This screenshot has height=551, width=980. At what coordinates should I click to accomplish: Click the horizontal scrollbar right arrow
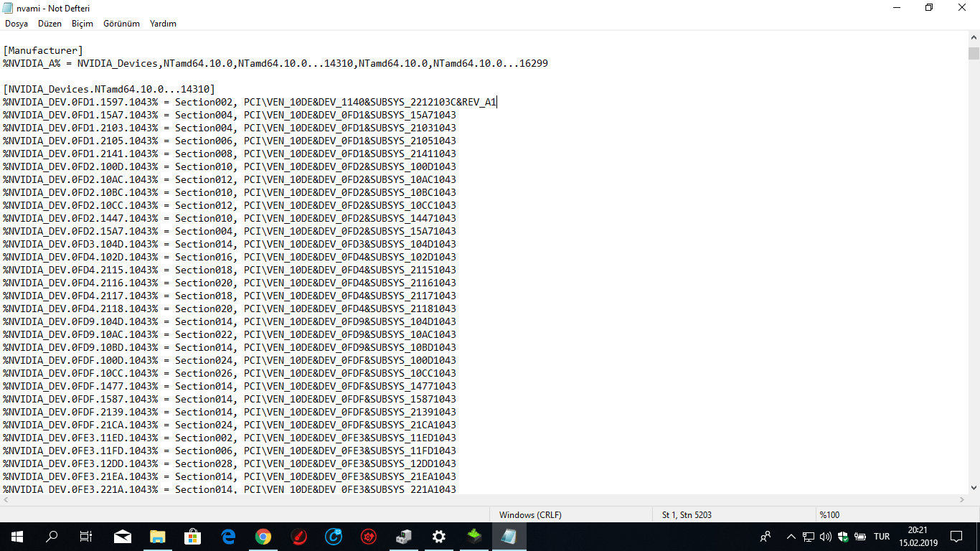[961, 500]
